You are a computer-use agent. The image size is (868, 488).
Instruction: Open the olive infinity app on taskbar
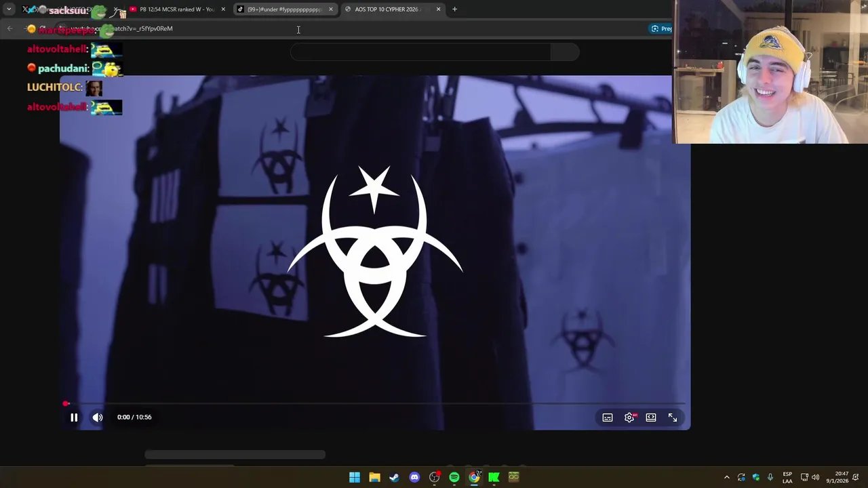(x=514, y=477)
